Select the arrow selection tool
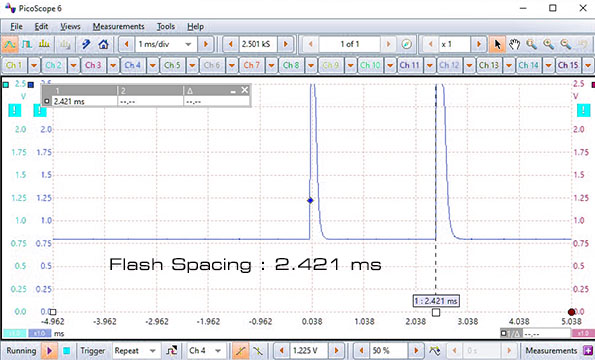 pyautogui.click(x=497, y=44)
